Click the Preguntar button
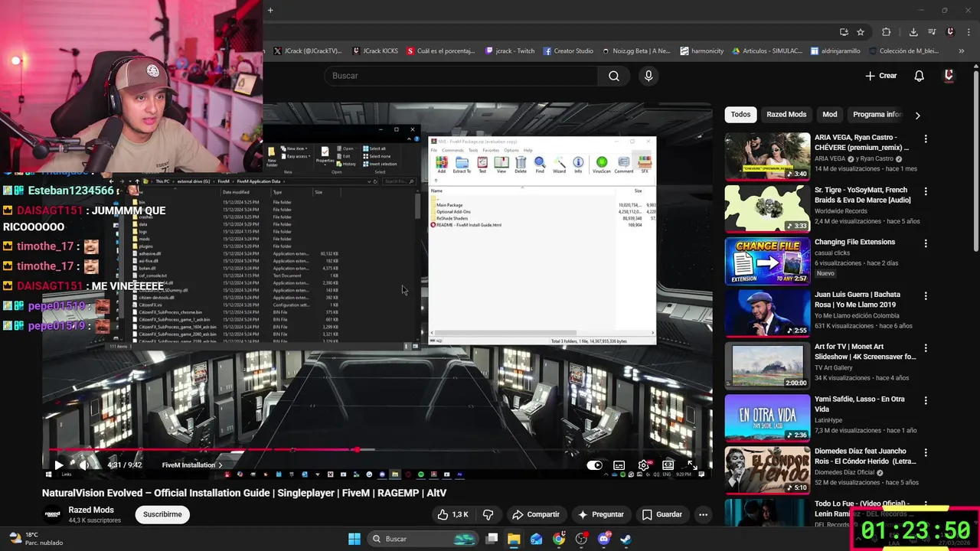This screenshot has width=980, height=551. click(601, 514)
